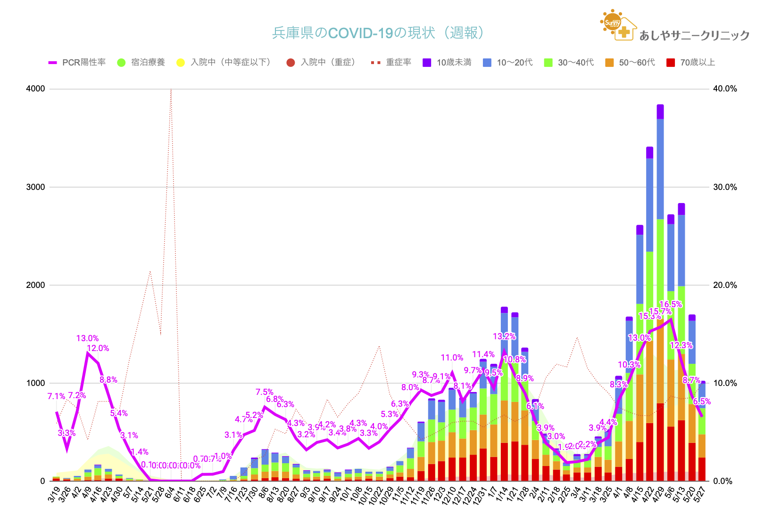Click the 6.5% final data label
The image size is (764, 532).
pyautogui.click(x=702, y=401)
